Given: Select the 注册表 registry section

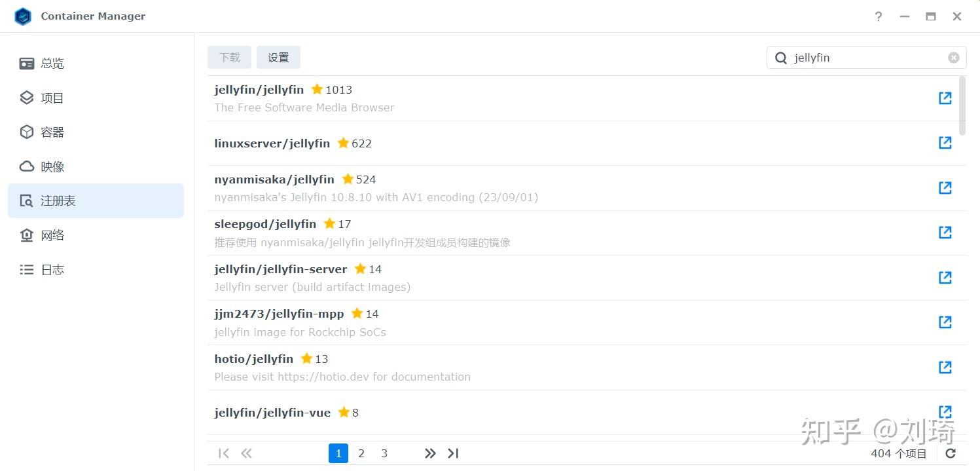Looking at the screenshot, I should pos(96,200).
